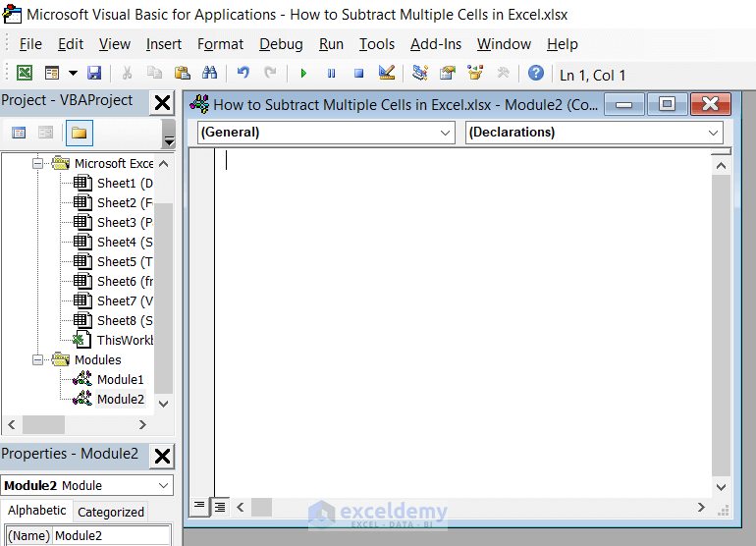Click the Toolbox hammer-wrench icon
756x546 pixels.
(503, 74)
